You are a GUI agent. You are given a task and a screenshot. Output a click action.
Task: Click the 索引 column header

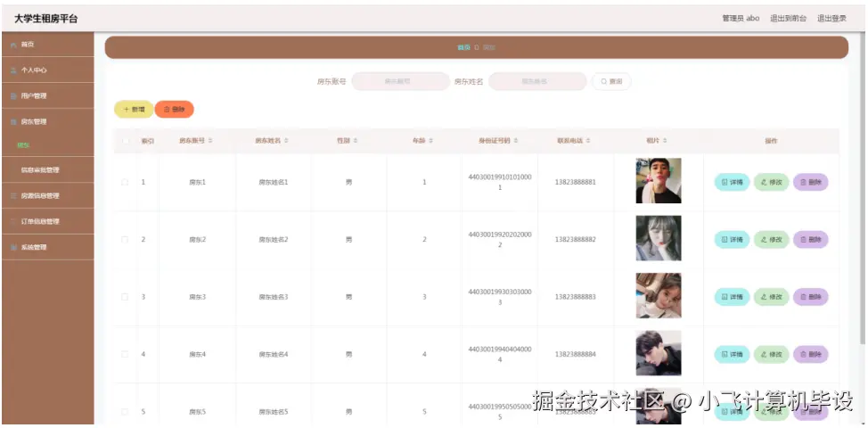click(x=148, y=141)
